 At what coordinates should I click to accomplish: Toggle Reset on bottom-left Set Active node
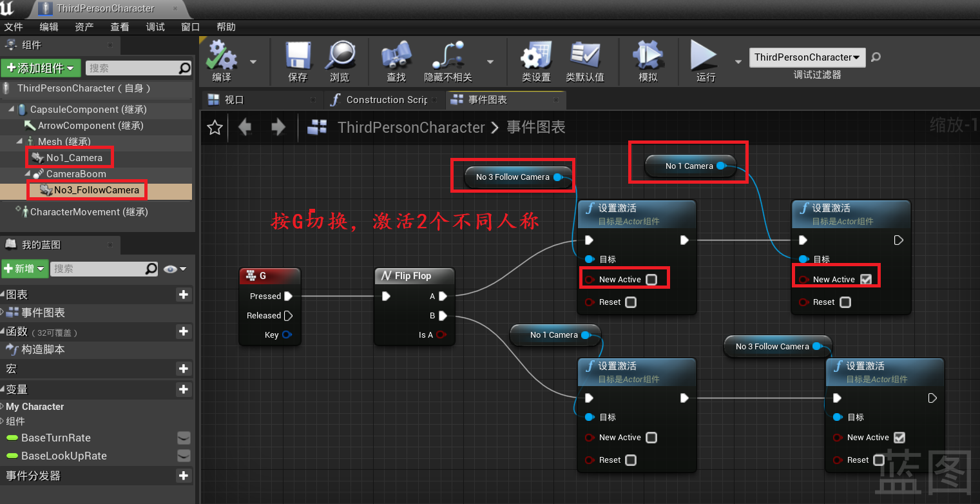click(631, 460)
